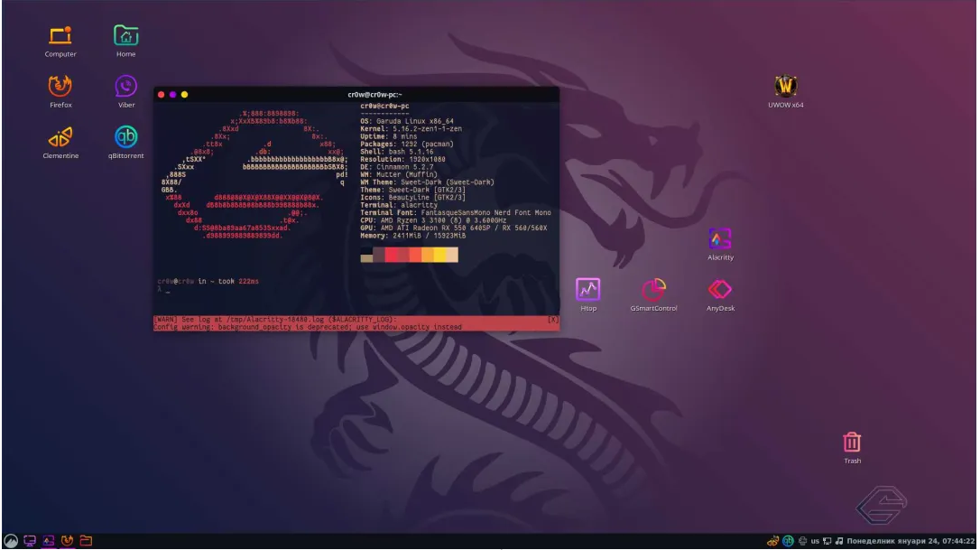Open the Garuda application menu
This screenshot has height=550, width=980.
click(11, 541)
